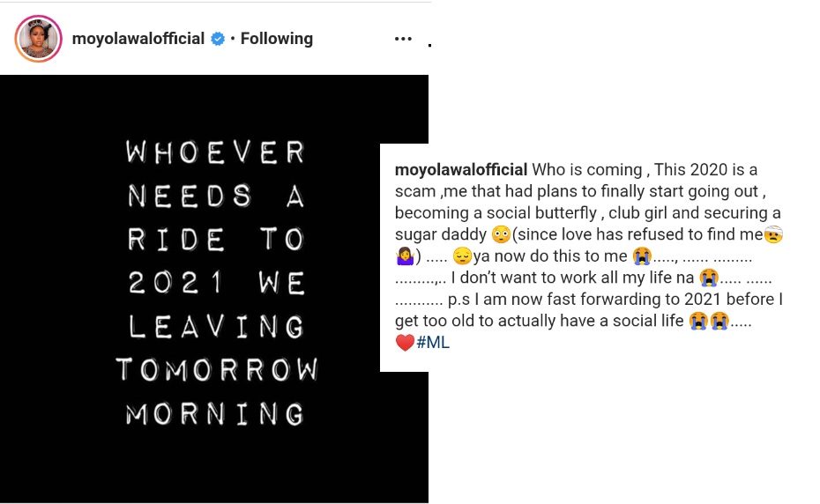Click the red heart emoji in caption
This screenshot has width=820, height=504.
click(x=405, y=343)
